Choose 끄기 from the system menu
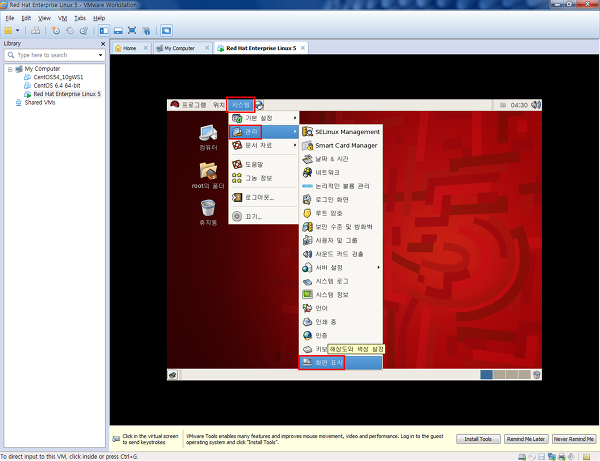Screen dimensions: 600x461 point(264,217)
